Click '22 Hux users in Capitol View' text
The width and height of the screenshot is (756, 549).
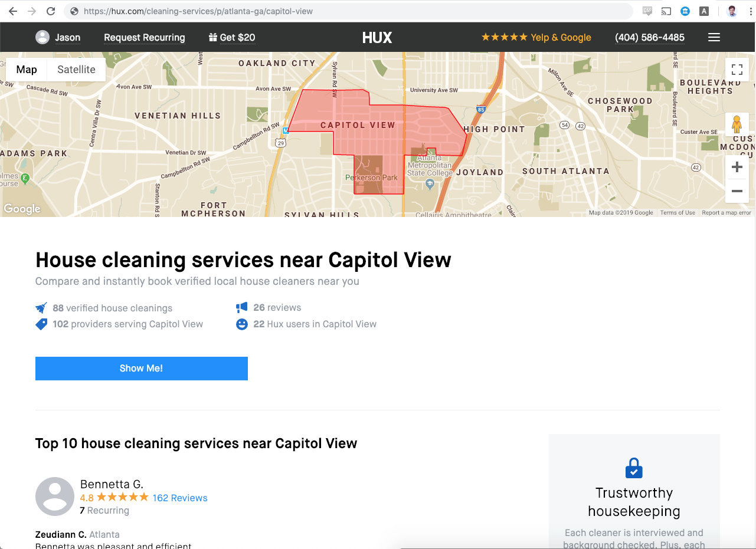pos(315,324)
